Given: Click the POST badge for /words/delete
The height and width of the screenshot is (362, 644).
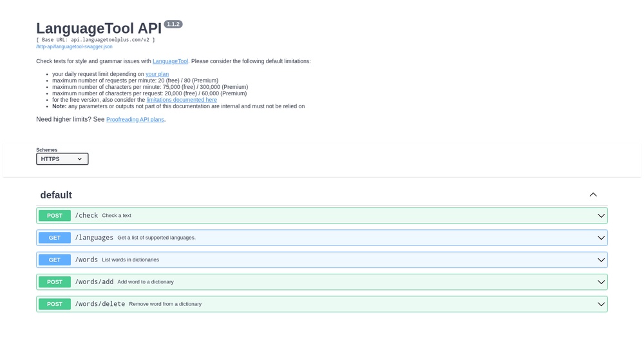Looking at the screenshot, I should tap(55, 305).
